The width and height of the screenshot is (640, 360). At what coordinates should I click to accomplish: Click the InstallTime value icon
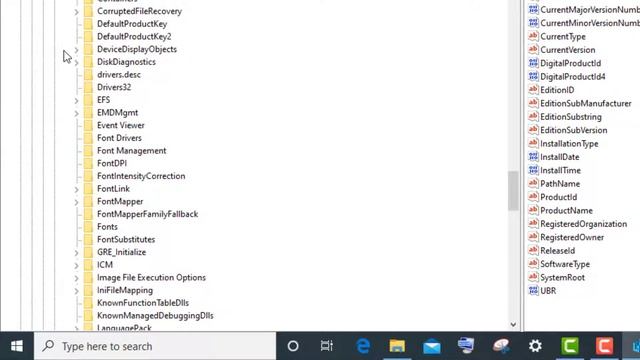click(533, 170)
